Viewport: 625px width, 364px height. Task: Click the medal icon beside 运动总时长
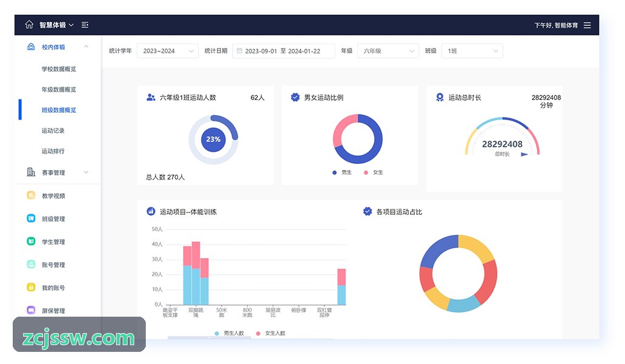440,97
